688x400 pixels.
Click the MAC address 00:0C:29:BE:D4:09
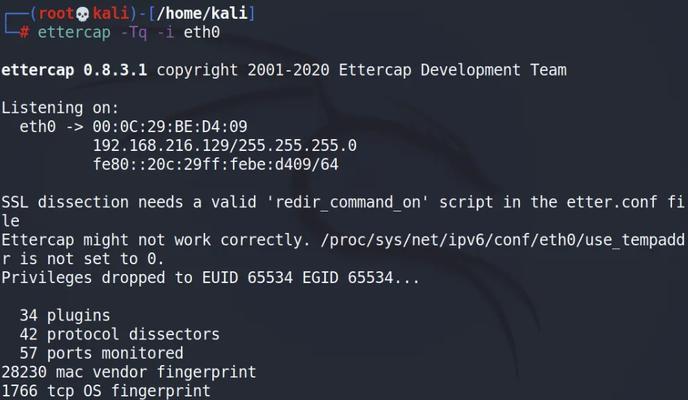coord(170,127)
